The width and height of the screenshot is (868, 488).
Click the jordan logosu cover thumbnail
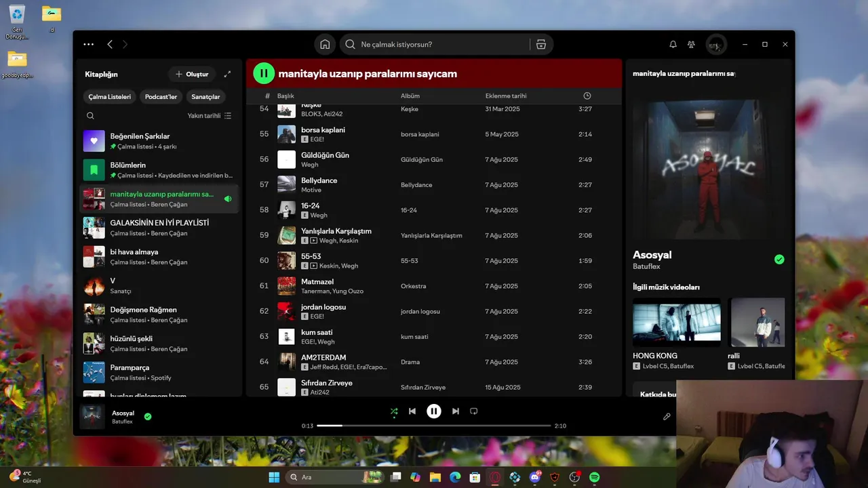pos(286,311)
